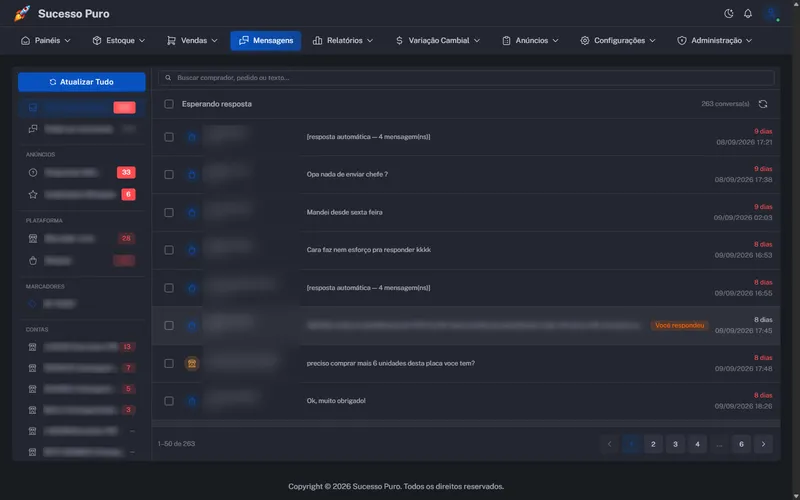800x500 pixels.
Task: Tick checkbox for 08/09/2026 17:21 conversation
Action: (x=169, y=137)
